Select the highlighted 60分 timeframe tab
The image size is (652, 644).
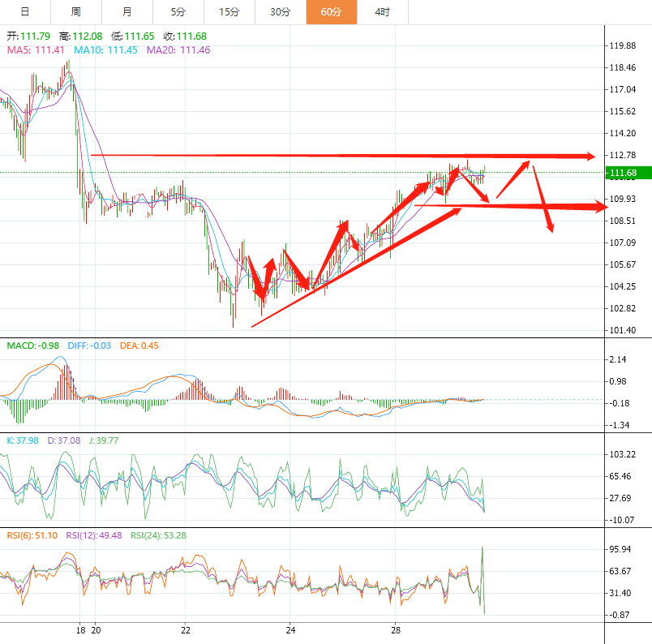click(332, 12)
